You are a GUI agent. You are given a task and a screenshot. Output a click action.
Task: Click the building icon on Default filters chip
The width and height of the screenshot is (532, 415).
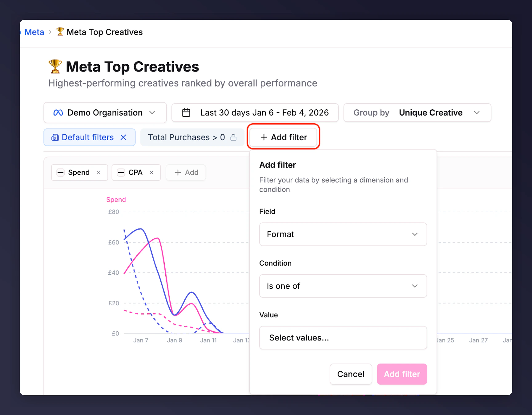coord(55,137)
